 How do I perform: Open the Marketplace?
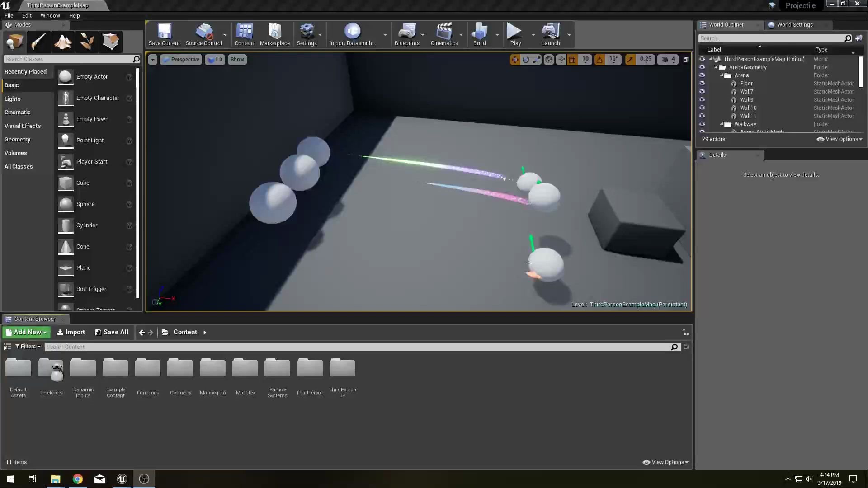coord(274,34)
